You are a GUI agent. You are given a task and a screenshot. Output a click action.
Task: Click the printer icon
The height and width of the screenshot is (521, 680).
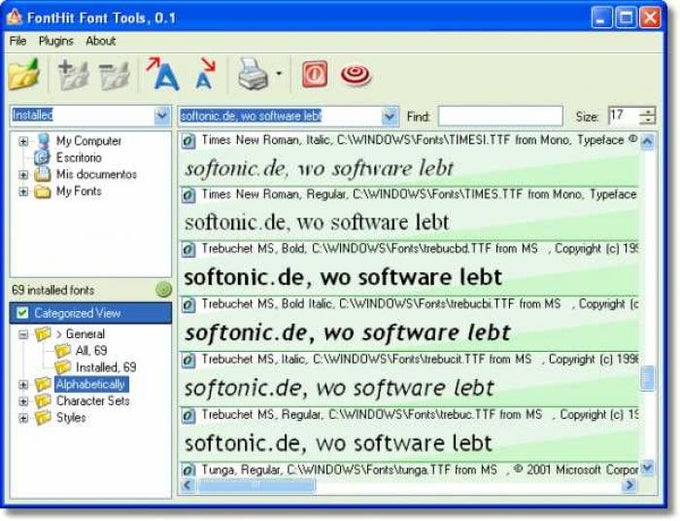click(x=253, y=74)
